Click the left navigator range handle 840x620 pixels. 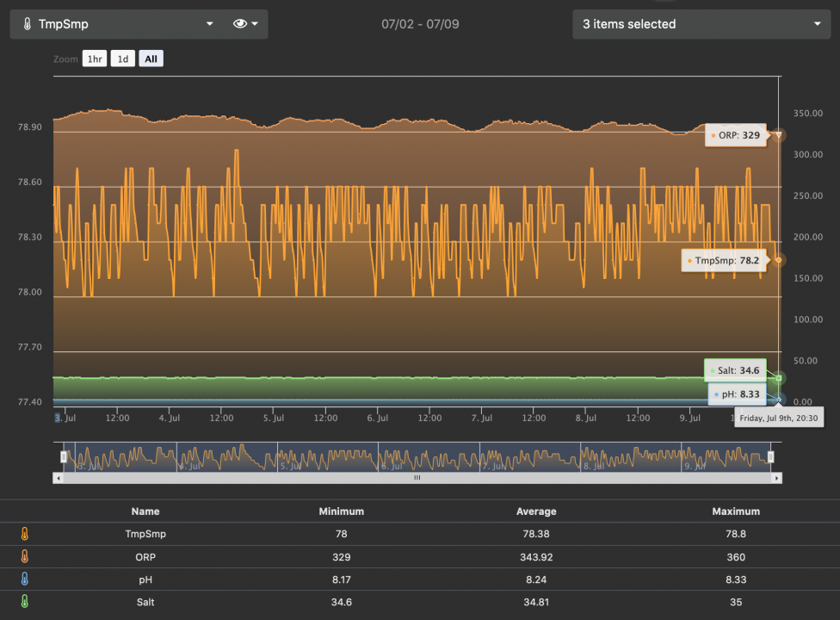point(63,456)
